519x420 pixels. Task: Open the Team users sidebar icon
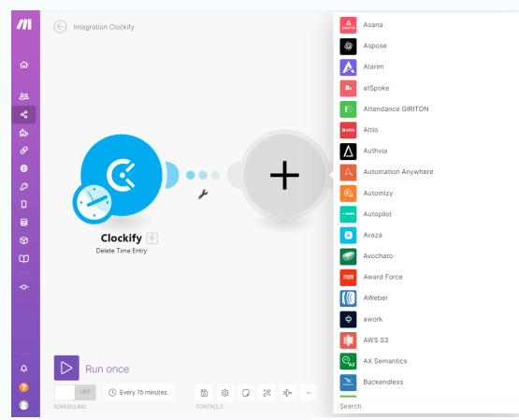click(x=23, y=96)
